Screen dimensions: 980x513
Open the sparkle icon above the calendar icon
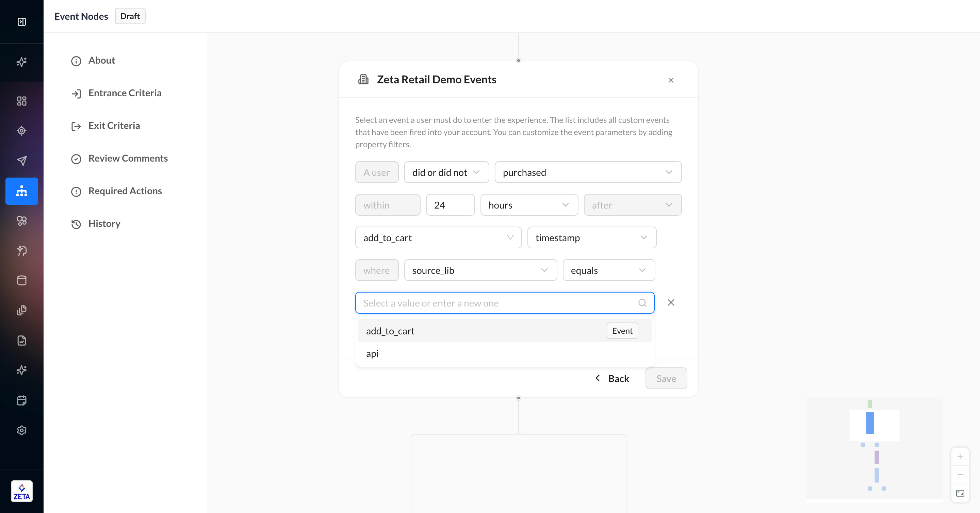click(22, 370)
